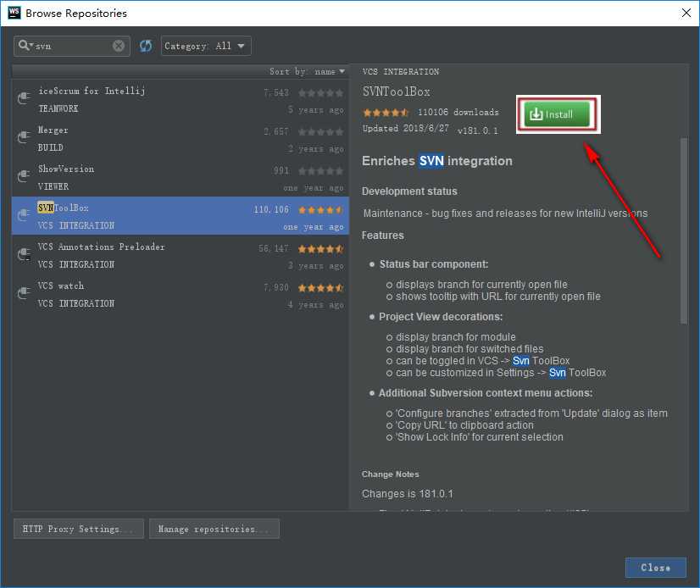
Task: Open the Sort by: name dropdown
Action: [x=307, y=71]
